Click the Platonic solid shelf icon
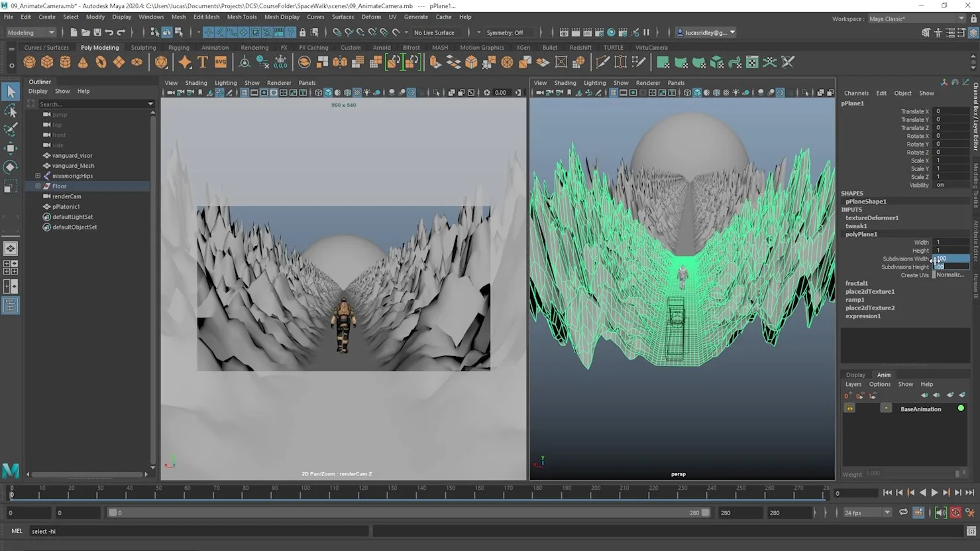The height and width of the screenshot is (551, 980). pyautogui.click(x=161, y=62)
